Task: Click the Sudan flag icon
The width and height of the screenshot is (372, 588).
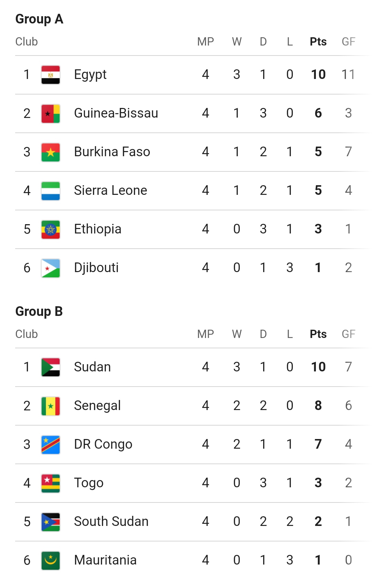Action: click(x=51, y=367)
